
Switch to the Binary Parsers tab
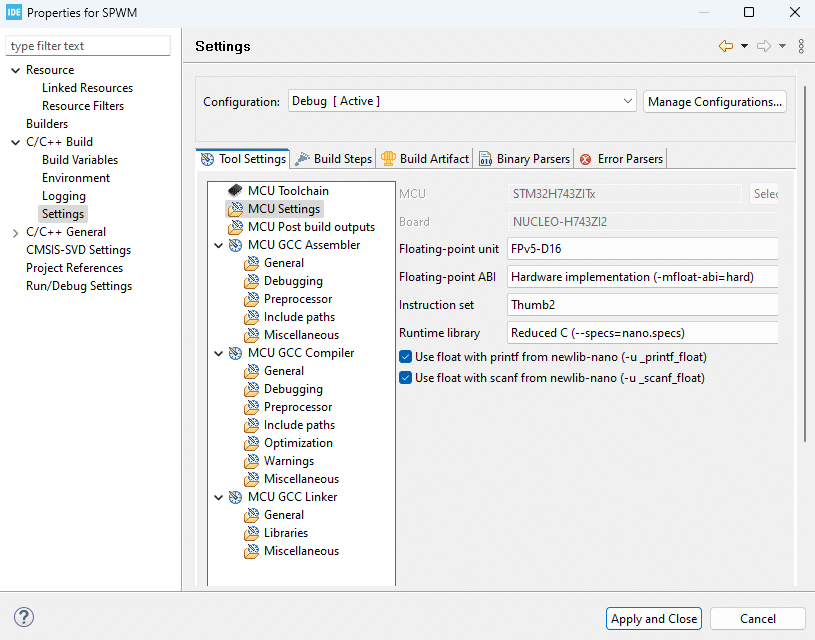coord(524,159)
